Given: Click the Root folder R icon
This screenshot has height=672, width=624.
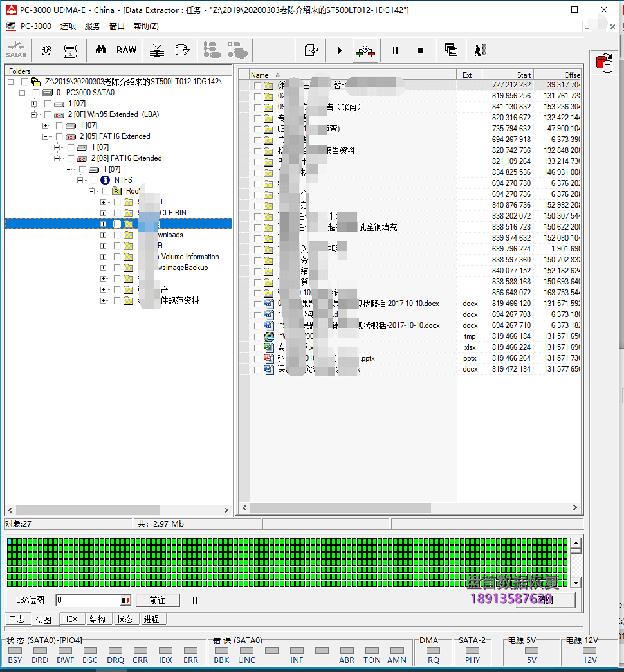Looking at the screenshot, I should (x=116, y=191).
